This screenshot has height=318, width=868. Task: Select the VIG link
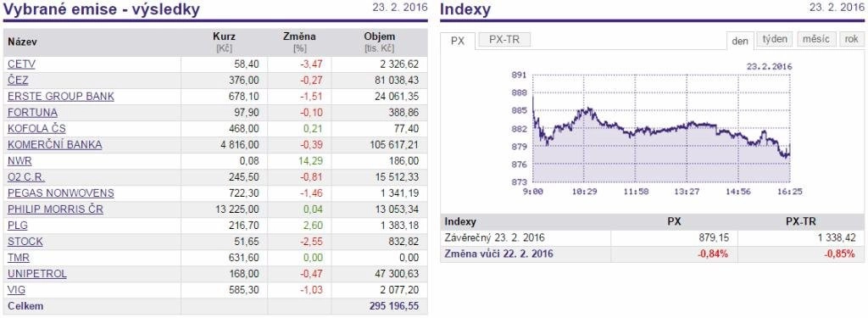(x=17, y=290)
